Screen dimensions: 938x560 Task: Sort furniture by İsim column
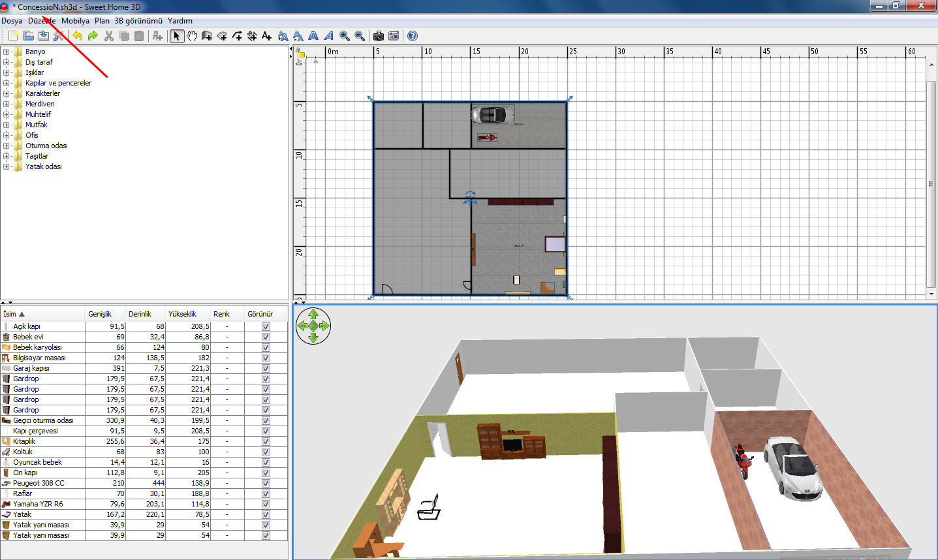coord(43,314)
